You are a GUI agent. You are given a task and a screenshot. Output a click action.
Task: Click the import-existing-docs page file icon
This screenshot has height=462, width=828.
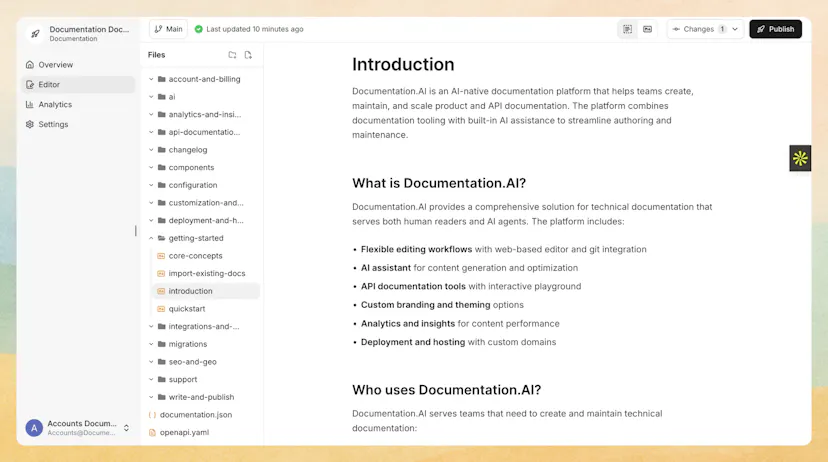pyautogui.click(x=161, y=274)
